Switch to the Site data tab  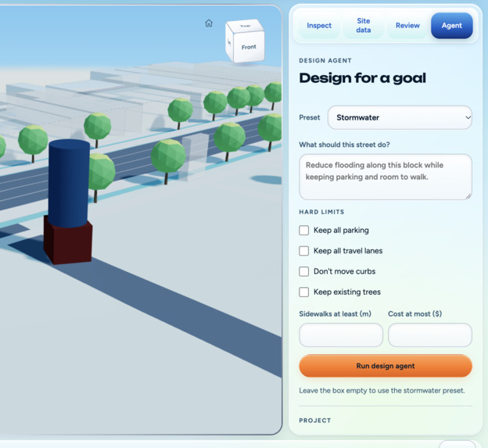click(363, 26)
